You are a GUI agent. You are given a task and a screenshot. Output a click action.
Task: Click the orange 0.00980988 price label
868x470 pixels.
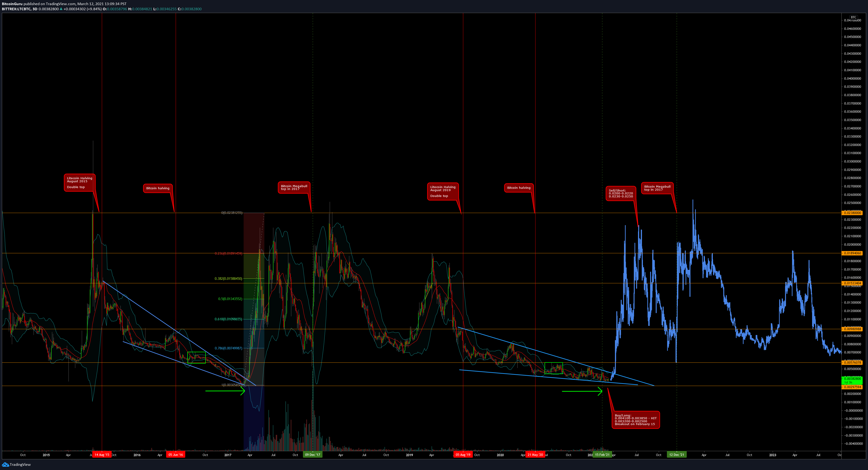852,329
